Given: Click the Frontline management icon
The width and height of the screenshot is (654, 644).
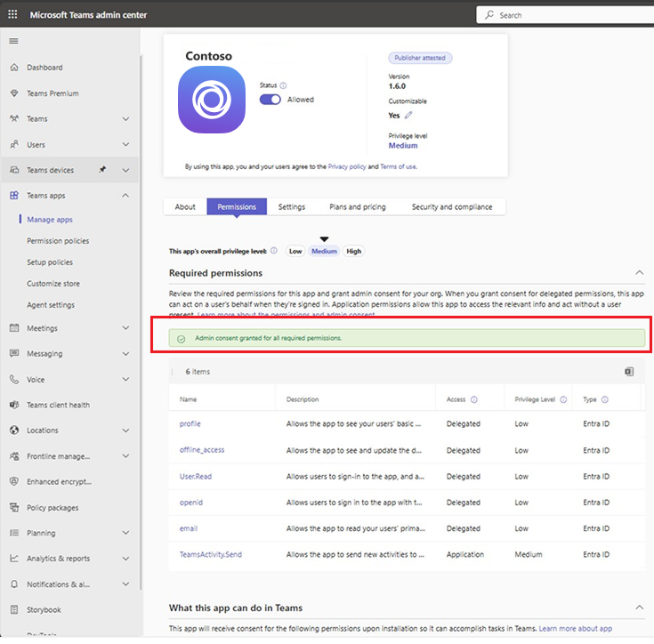Looking at the screenshot, I should (x=14, y=456).
